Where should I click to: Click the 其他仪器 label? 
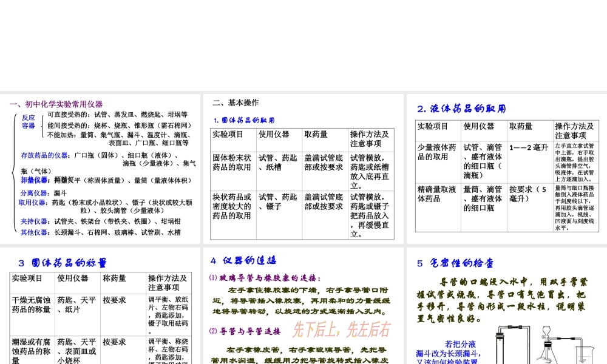pos(34,232)
